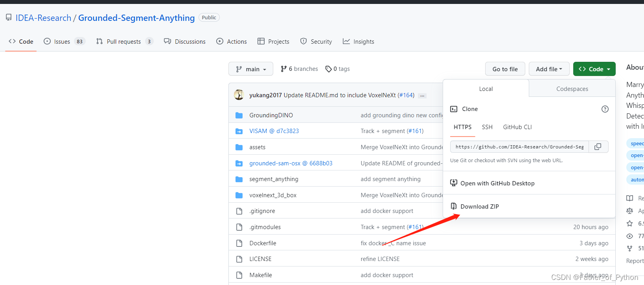Viewport: 644px width, 285px height.
Task: Open the 6 branches link
Action: click(x=299, y=69)
